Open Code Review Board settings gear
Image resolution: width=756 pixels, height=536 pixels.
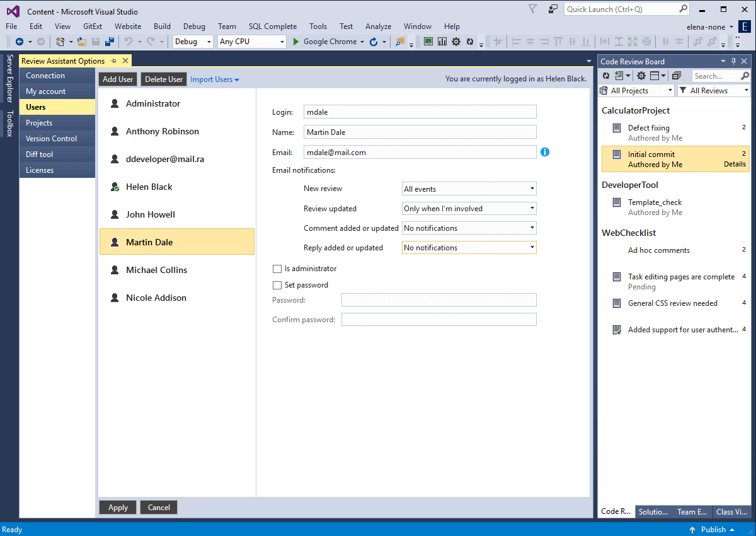coord(641,76)
